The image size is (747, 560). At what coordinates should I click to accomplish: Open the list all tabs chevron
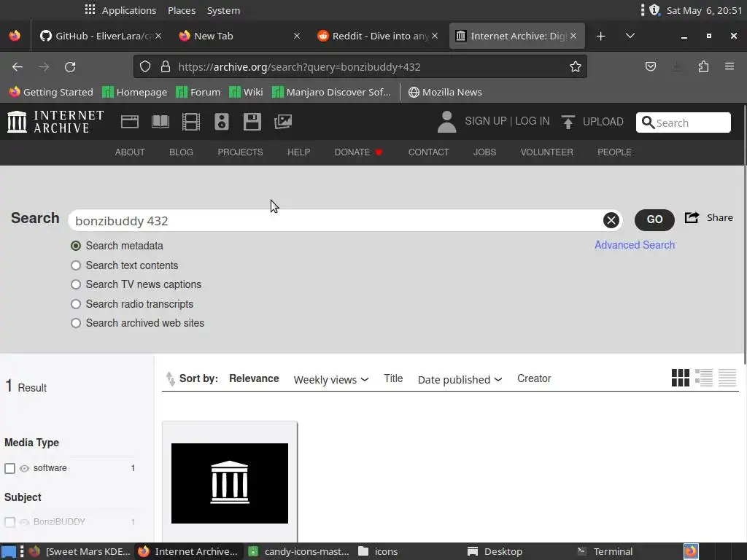630,36
